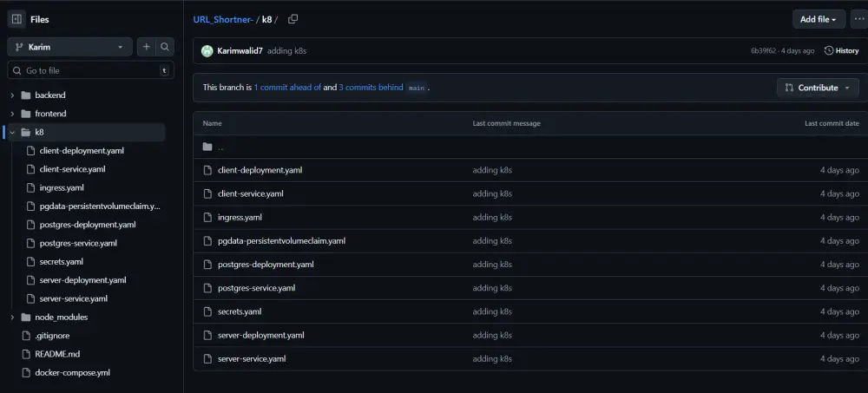The image size is (868, 393).
Task: Select ingress.yaml in the sidebar tree
Action: pyautogui.click(x=61, y=187)
